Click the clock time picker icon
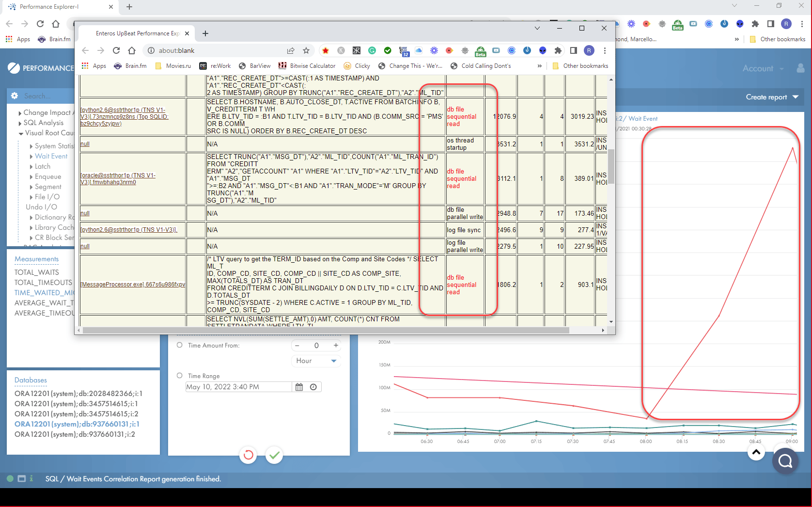Screen dimensions: 812x507 click(x=313, y=387)
